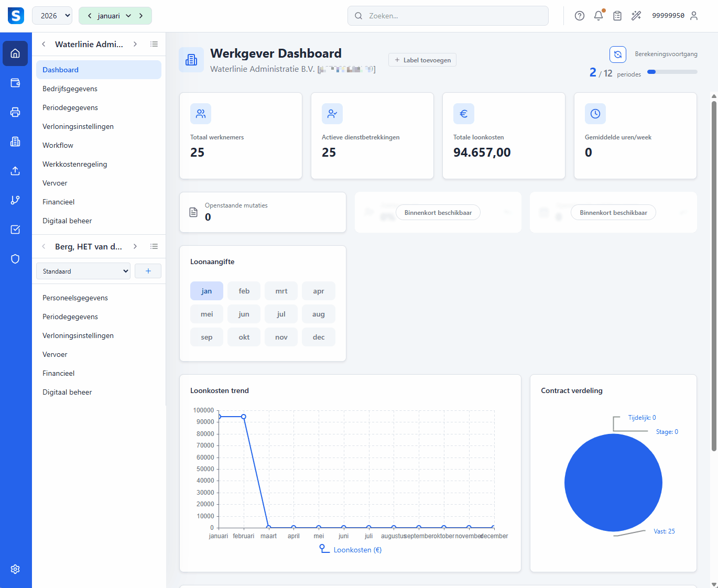Screen dimensions: 718x588
Task: Click the Label toevoegen button
Action: coord(422,60)
